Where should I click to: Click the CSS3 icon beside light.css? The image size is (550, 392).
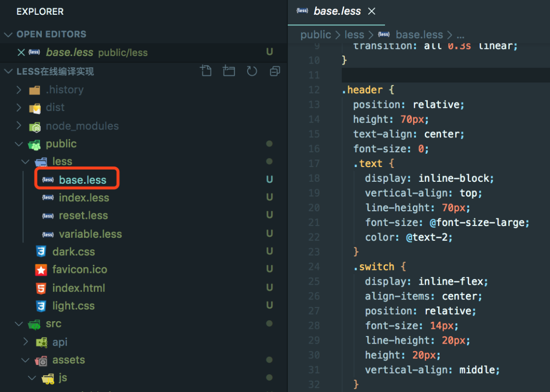coord(41,306)
